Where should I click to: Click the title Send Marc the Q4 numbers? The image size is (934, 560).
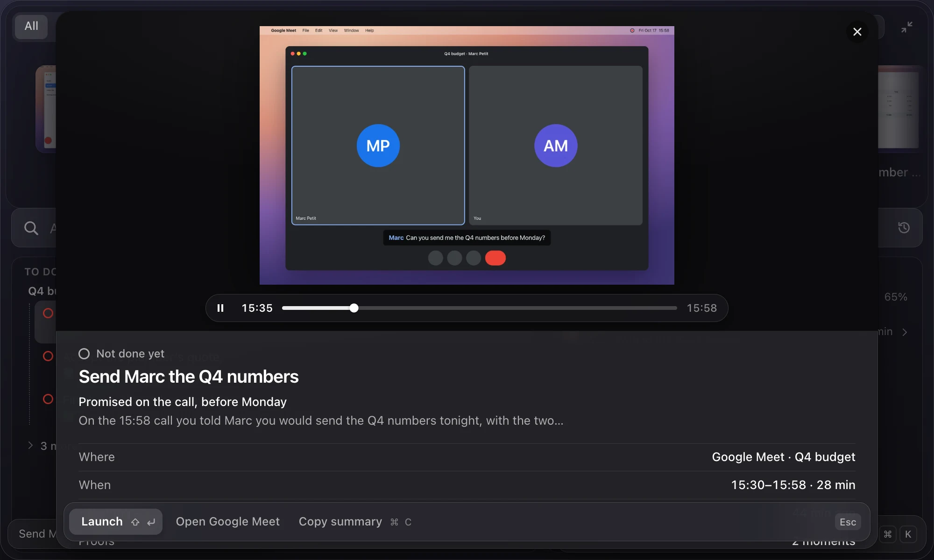[189, 377]
